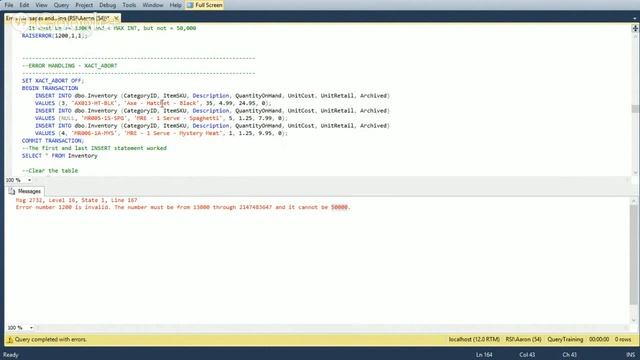The height and width of the screenshot is (360, 640).
Task: Click 'Ready' in the status bar
Action: click(x=11, y=355)
